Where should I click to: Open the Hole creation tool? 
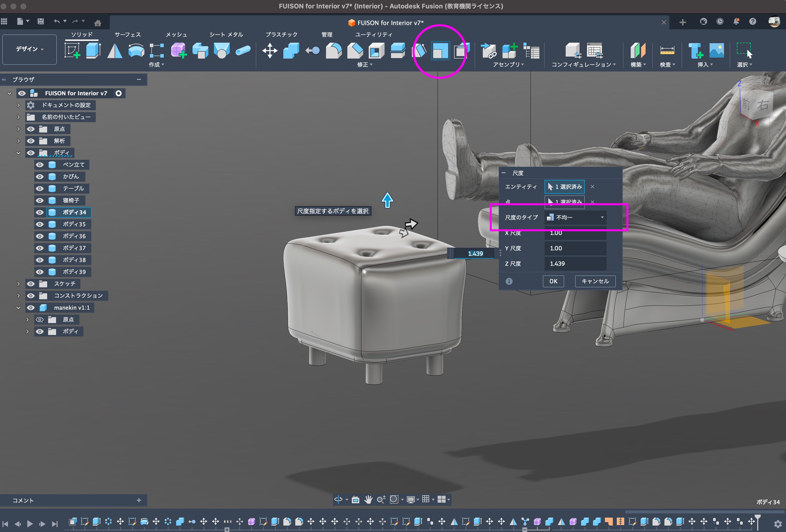[222, 51]
